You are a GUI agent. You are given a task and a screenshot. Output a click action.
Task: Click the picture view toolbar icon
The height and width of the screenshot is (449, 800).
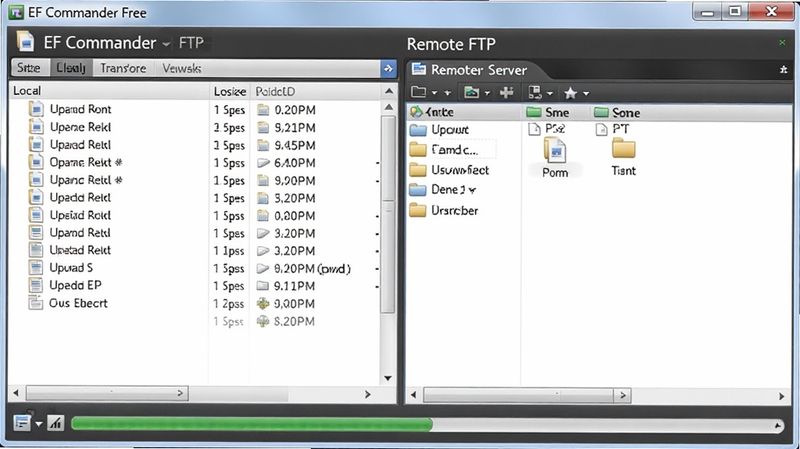(471, 92)
